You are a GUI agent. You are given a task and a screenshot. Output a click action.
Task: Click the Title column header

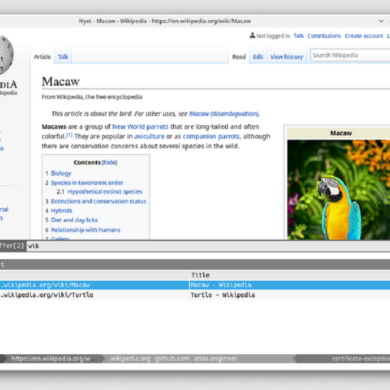[200, 275]
